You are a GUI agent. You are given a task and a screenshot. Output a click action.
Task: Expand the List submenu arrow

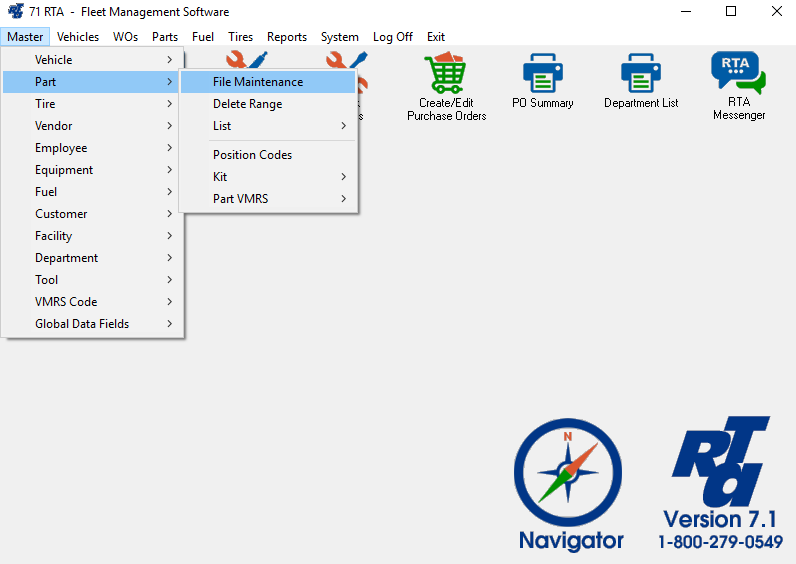[343, 126]
